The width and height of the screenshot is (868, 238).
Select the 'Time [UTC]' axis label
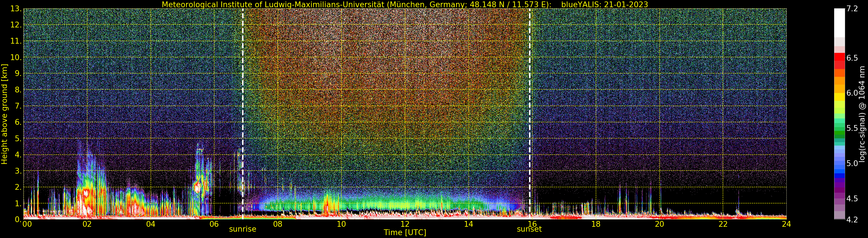405,233
